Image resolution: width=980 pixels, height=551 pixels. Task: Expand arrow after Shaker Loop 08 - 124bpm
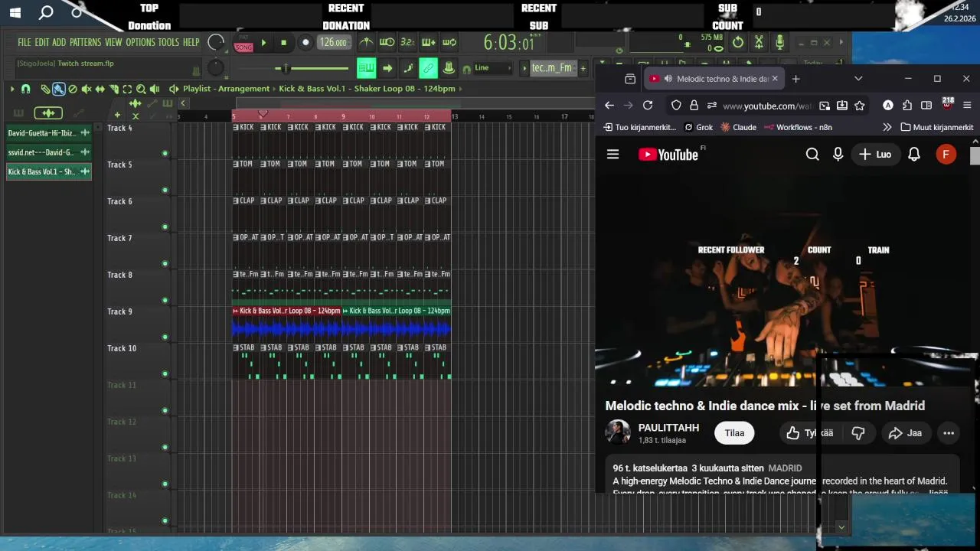pos(462,89)
